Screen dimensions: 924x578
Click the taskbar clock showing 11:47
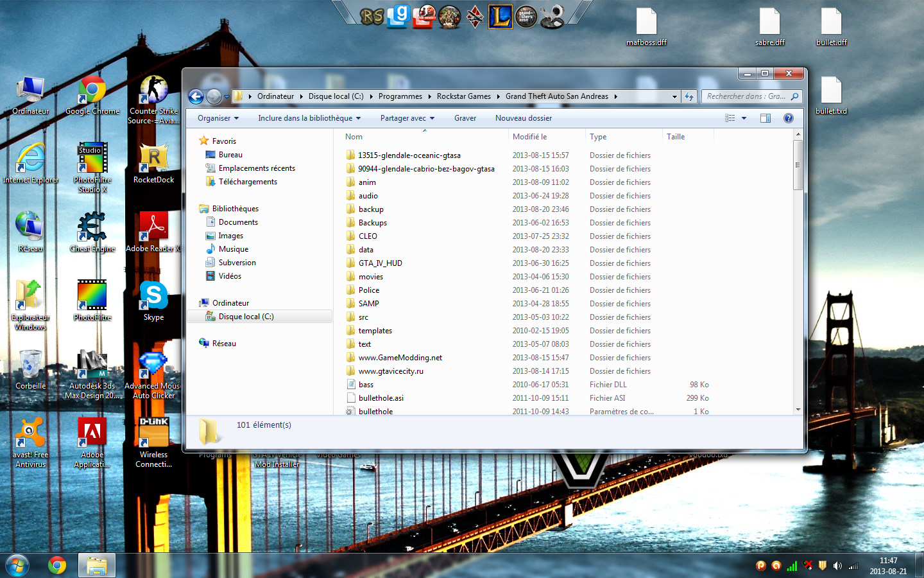[888, 566]
